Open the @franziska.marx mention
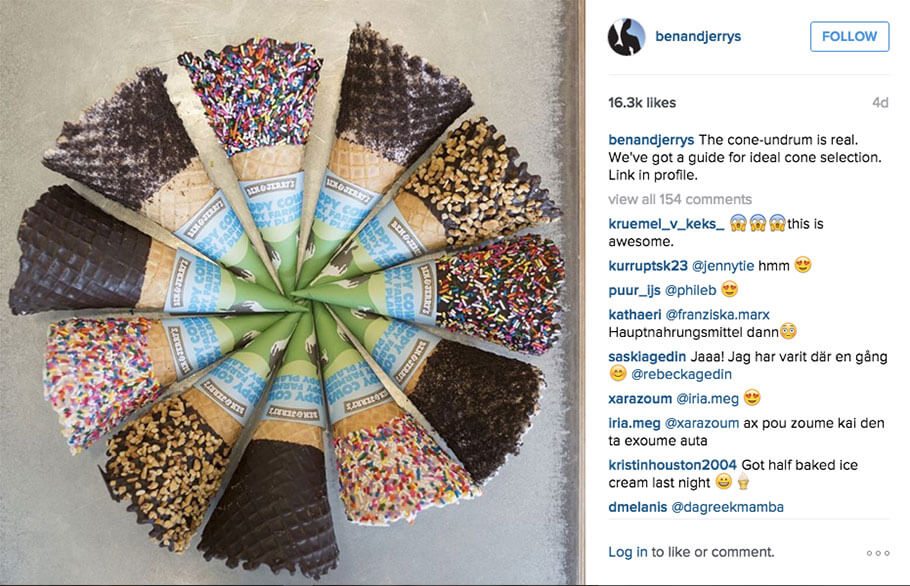 point(717,314)
